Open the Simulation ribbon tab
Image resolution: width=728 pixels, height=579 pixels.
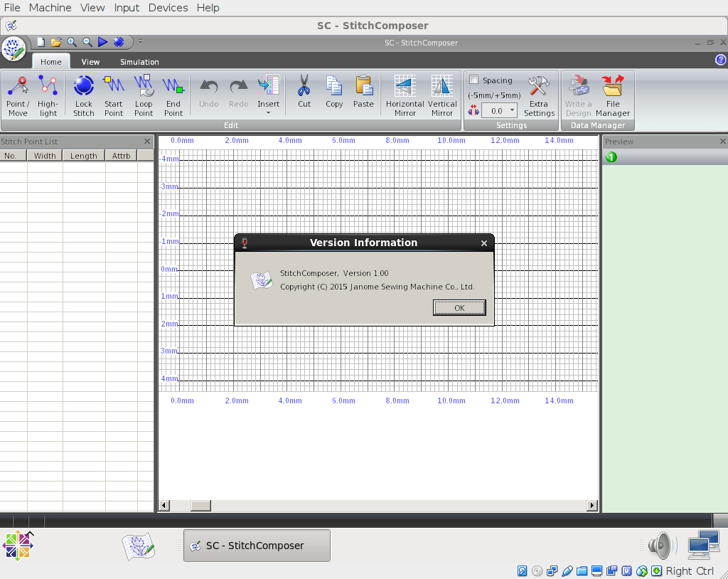pyautogui.click(x=139, y=62)
